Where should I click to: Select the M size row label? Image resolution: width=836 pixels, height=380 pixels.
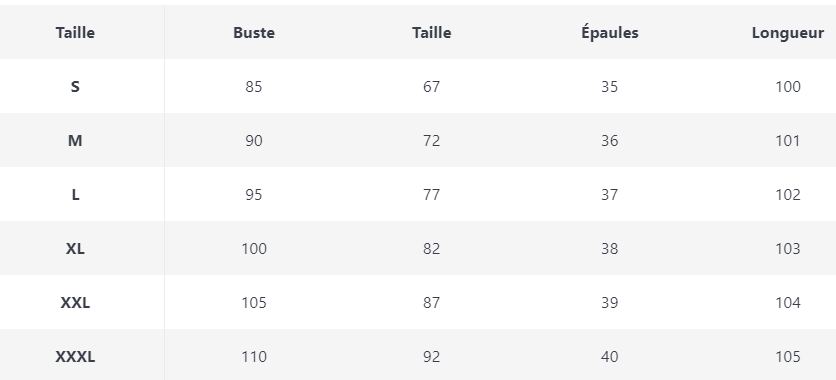tap(75, 141)
